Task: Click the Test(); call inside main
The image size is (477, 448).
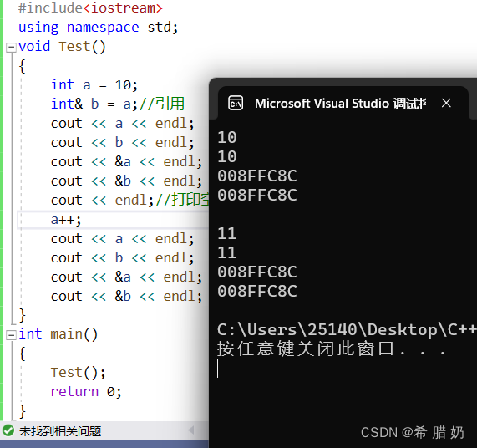Action: click(78, 373)
